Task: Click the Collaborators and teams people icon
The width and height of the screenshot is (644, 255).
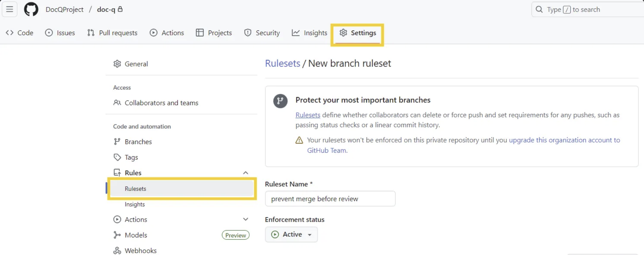Action: pos(117,103)
